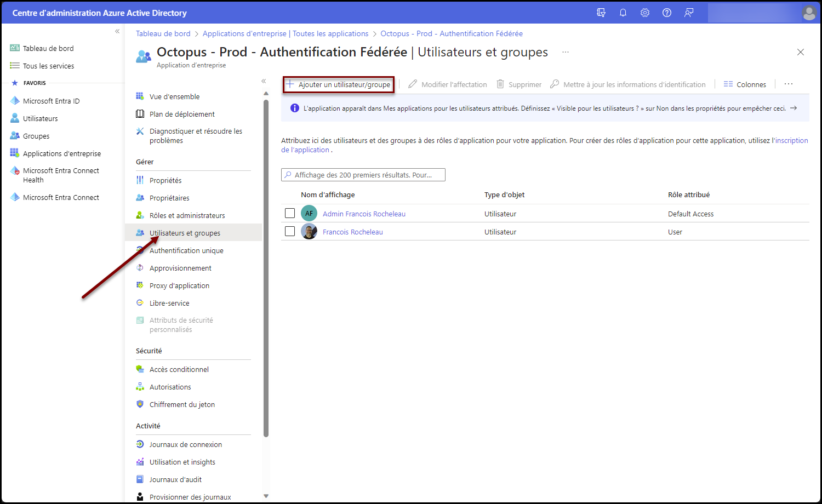Open the help icon in the top bar
Viewport: 822px width, 504px height.
click(666, 12)
